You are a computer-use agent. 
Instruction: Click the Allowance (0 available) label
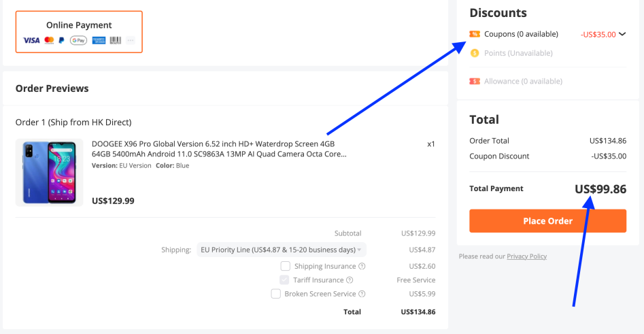tap(523, 82)
